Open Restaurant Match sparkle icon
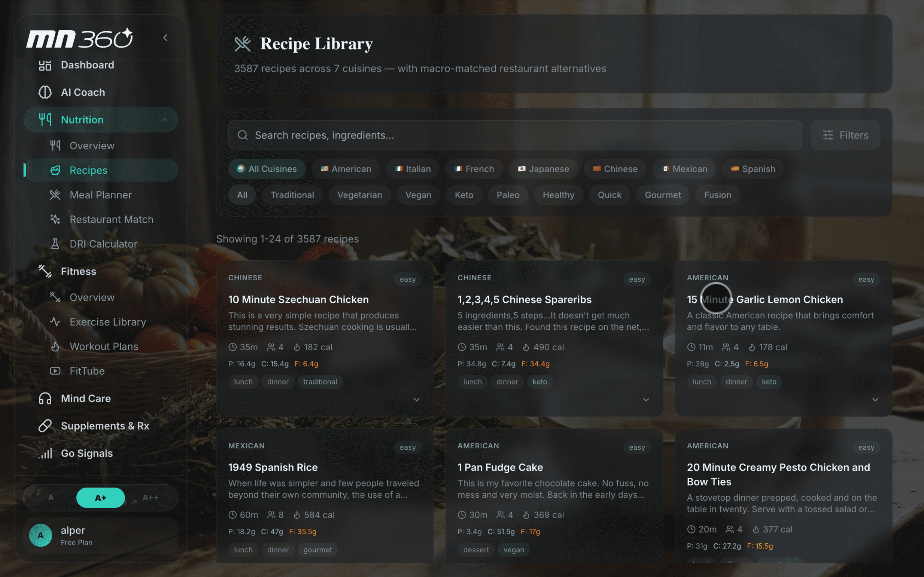 click(x=55, y=219)
